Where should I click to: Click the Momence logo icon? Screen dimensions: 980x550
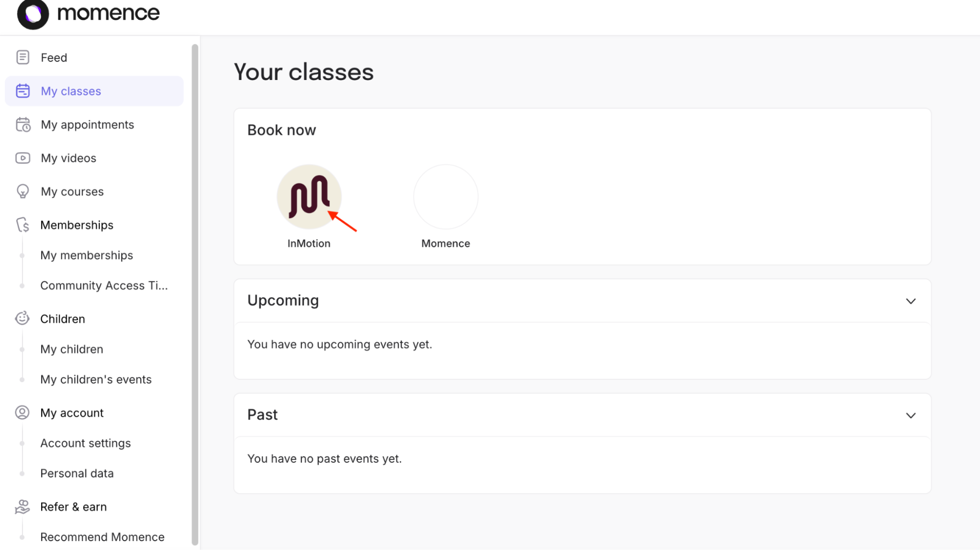click(33, 14)
